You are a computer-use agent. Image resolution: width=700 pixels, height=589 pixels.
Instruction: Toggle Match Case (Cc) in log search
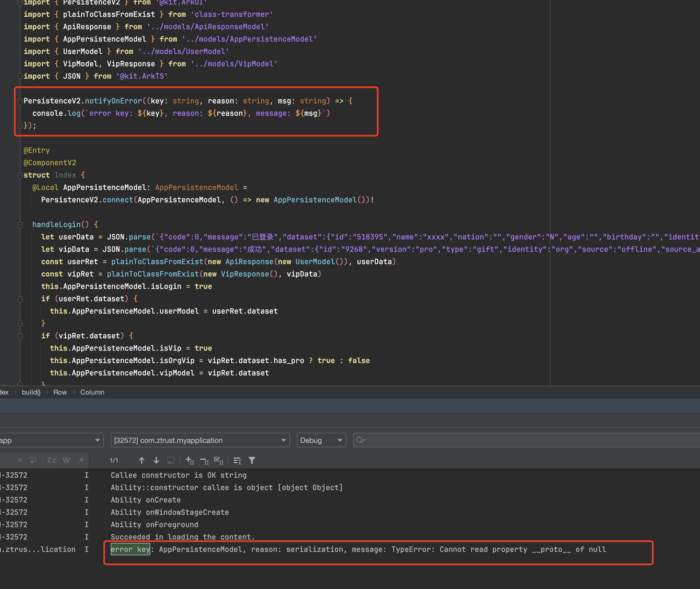[52, 461]
